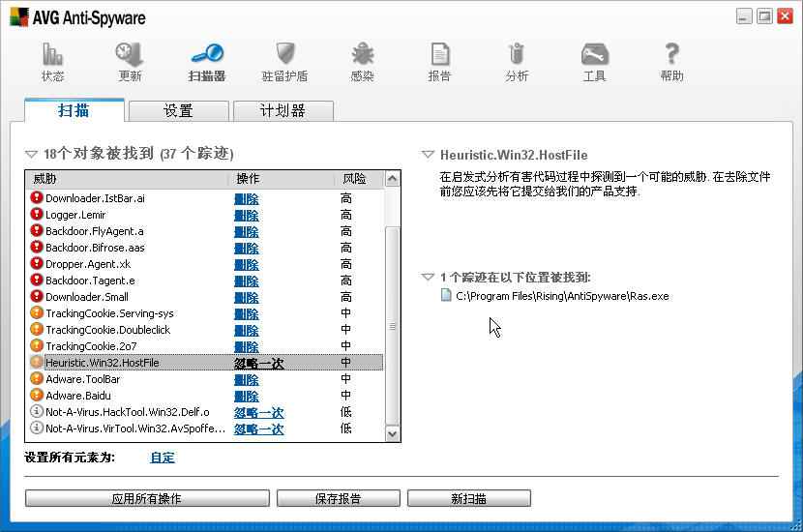Change action 删除 for Logger.Lemir
803x532 pixels.
tap(247, 215)
